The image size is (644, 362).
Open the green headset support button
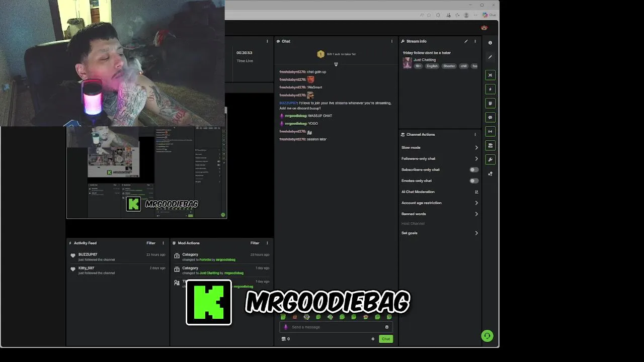[x=487, y=336]
